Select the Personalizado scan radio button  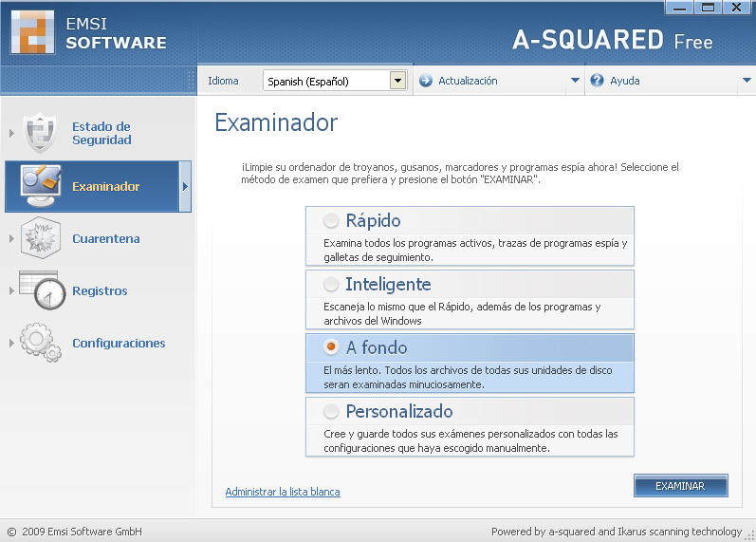point(331,411)
